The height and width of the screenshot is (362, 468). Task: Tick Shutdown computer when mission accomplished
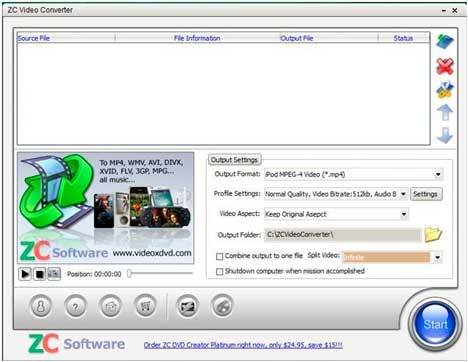219,272
